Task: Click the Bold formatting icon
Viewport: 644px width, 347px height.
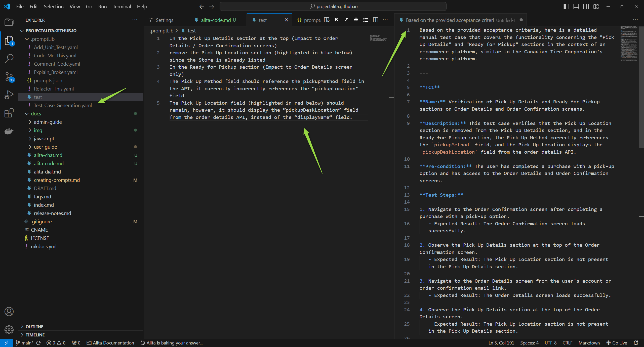Action: tap(336, 20)
